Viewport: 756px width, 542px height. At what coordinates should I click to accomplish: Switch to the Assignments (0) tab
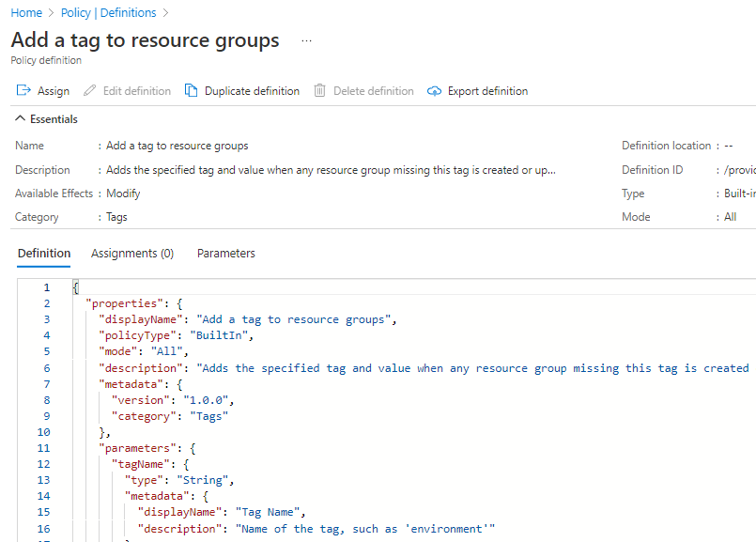[132, 254]
